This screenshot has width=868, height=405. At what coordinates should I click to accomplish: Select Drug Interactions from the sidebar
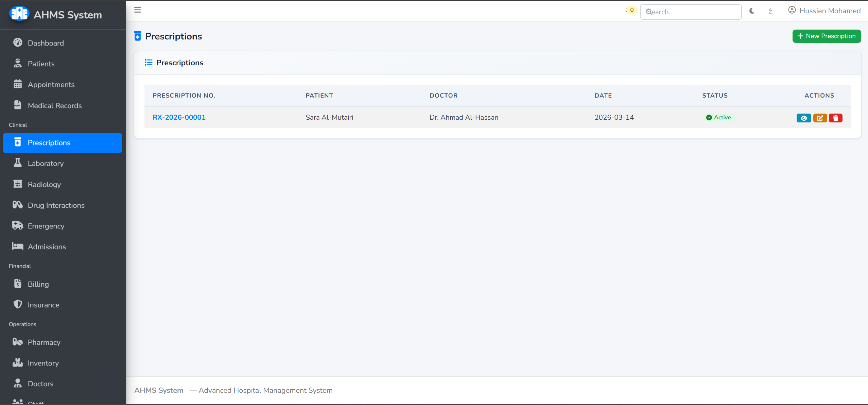coord(56,205)
